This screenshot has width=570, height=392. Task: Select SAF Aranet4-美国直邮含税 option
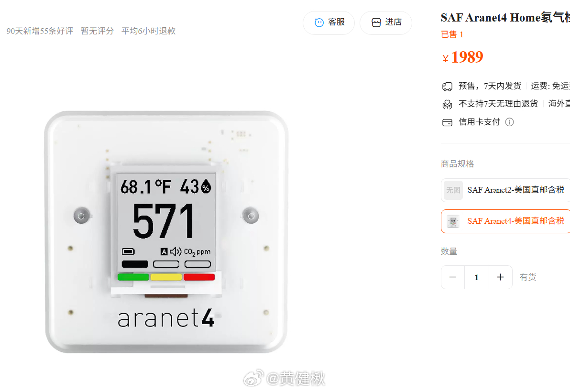tap(505, 221)
